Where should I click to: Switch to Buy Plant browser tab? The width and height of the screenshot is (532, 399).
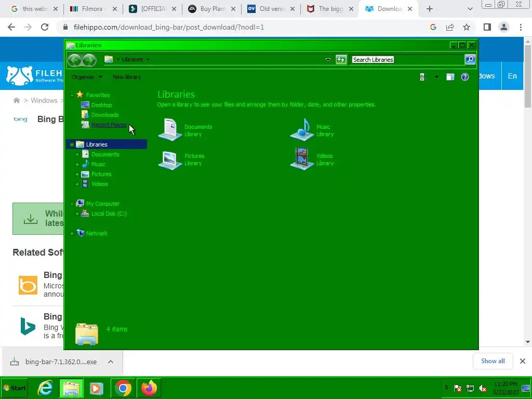click(x=212, y=9)
